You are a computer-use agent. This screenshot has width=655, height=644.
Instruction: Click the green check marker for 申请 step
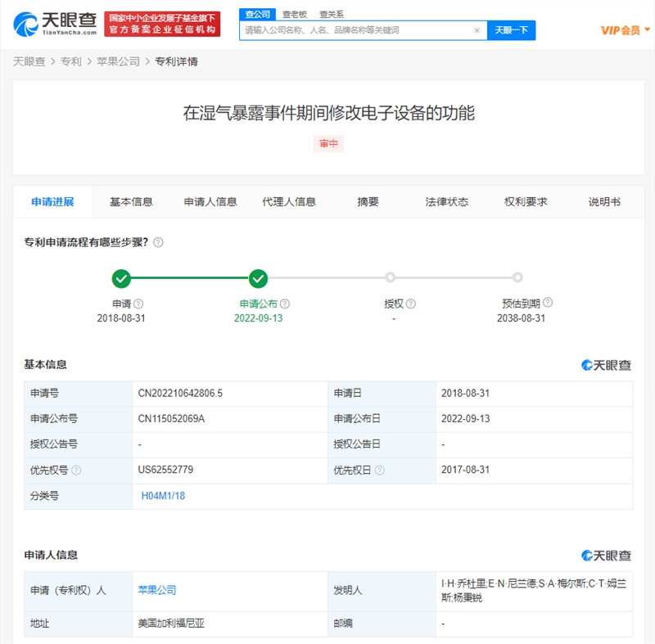(121, 278)
